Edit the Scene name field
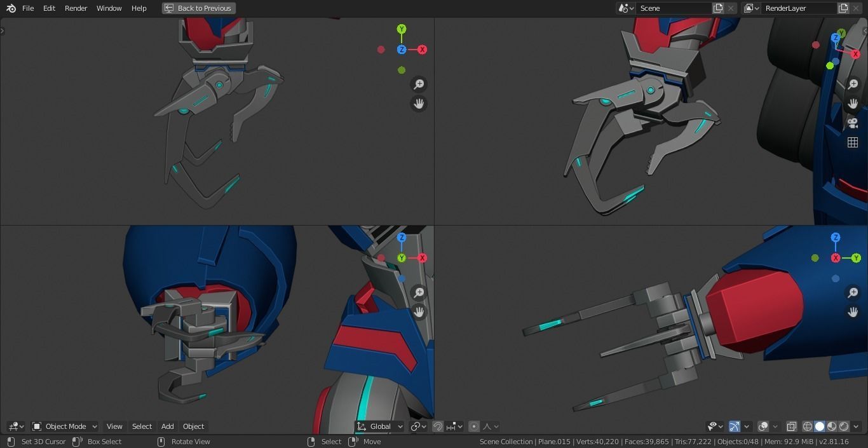 (x=674, y=8)
